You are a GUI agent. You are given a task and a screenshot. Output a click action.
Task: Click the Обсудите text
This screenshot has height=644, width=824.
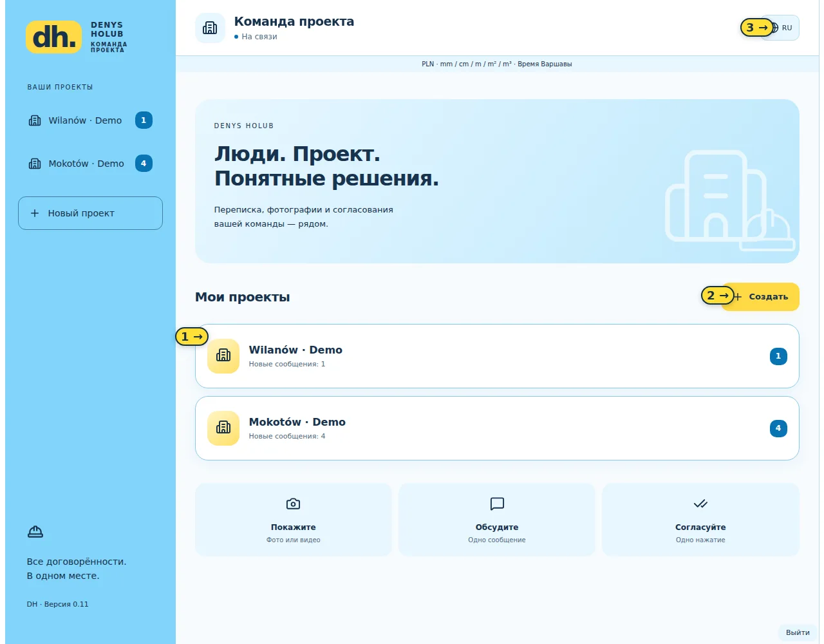tap(497, 527)
